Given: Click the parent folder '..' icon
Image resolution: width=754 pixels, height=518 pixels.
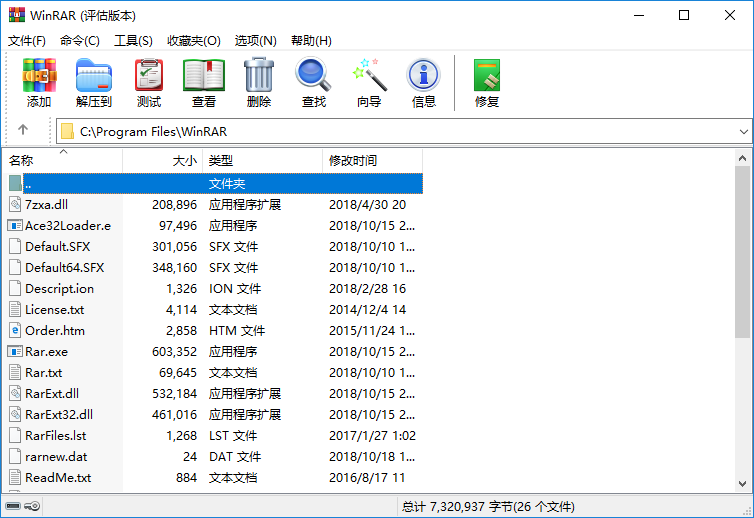Looking at the screenshot, I should point(15,183).
